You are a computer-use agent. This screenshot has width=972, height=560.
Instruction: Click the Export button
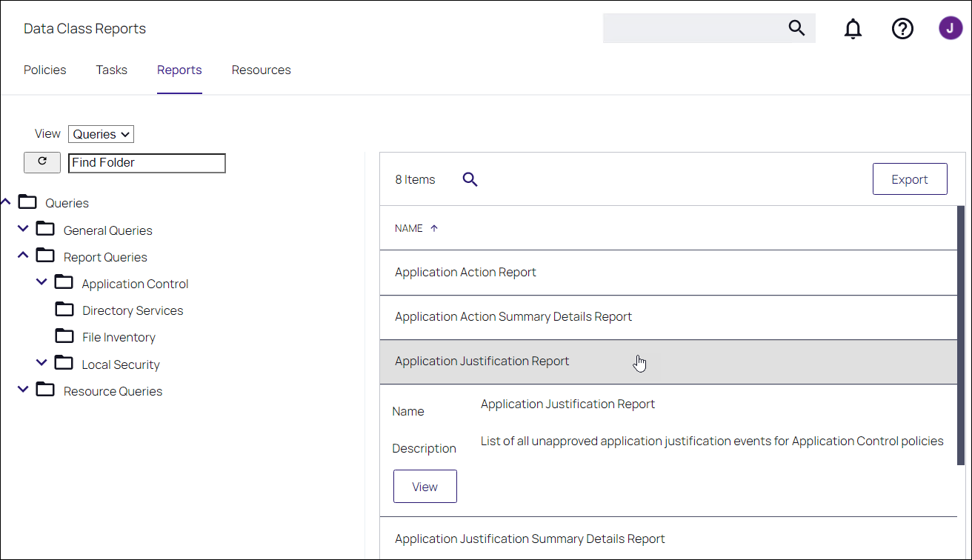point(910,179)
